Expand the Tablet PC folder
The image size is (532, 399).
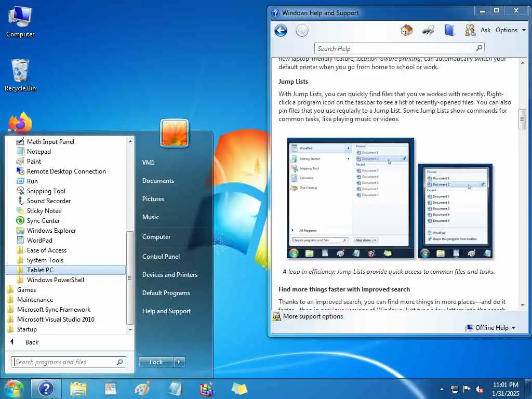click(66, 270)
